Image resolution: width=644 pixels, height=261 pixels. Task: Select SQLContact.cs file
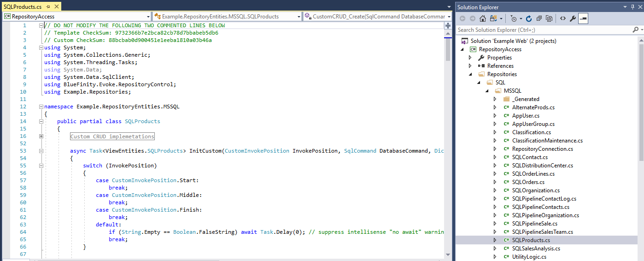pyautogui.click(x=530, y=157)
